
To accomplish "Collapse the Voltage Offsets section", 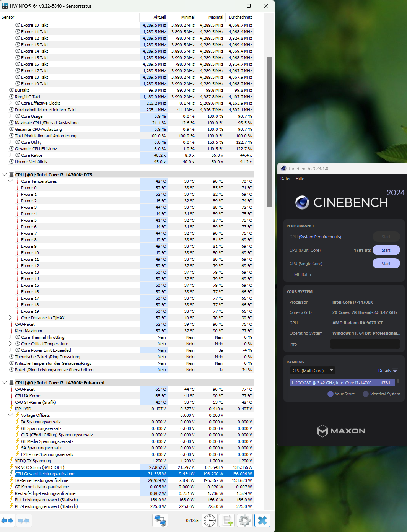I will click(x=10, y=415).
